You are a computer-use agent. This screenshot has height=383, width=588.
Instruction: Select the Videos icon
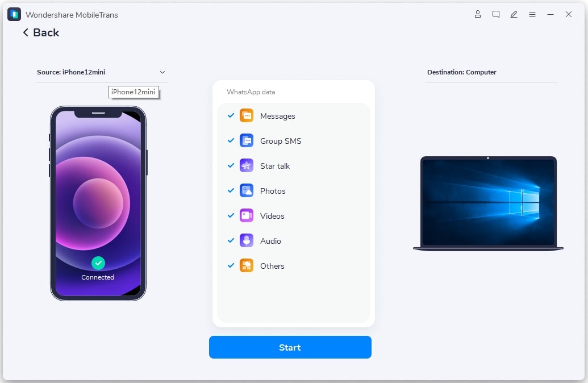point(246,215)
